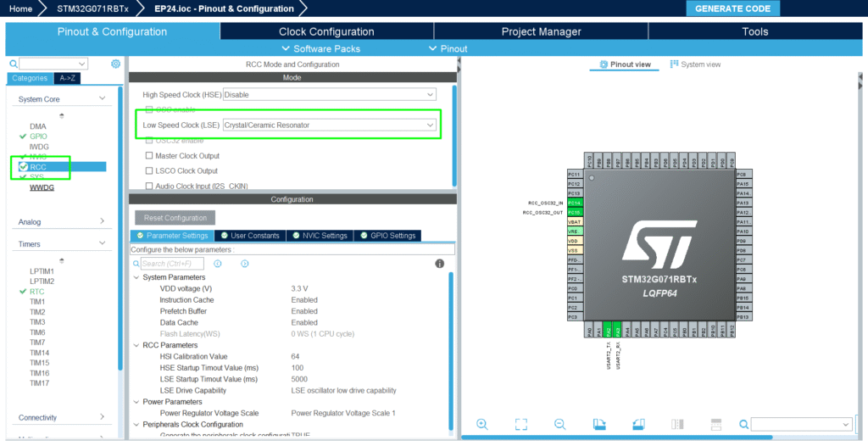
Task: Open the peripheral list settings gear
Action: point(116,64)
